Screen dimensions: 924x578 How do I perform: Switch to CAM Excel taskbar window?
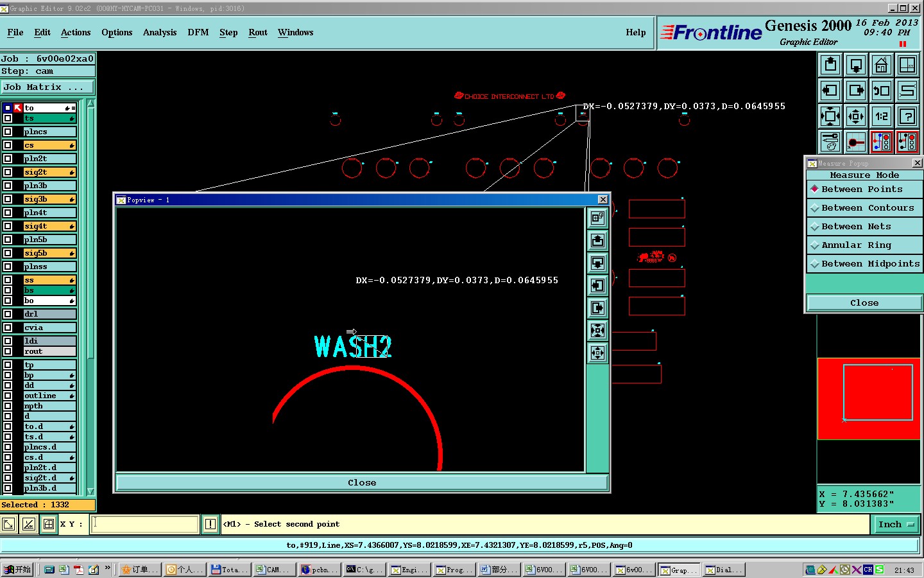274,570
